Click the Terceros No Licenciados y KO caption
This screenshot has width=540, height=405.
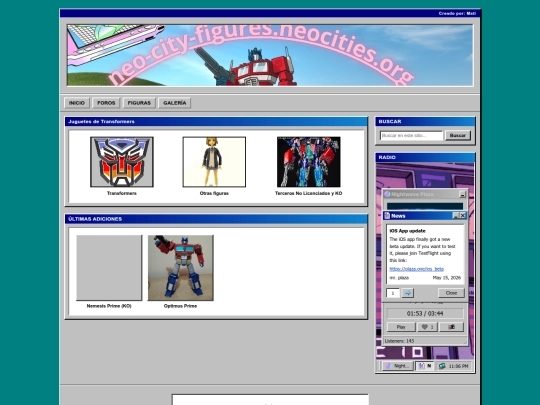309,193
